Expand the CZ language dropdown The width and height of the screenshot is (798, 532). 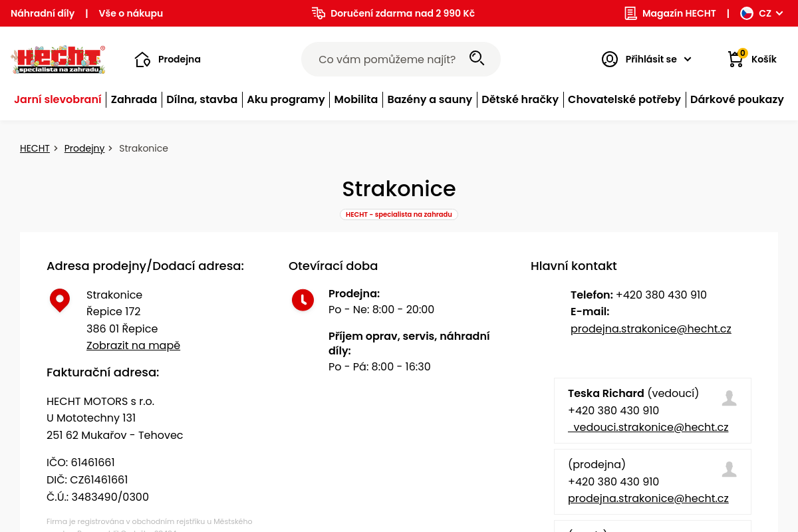tap(779, 13)
